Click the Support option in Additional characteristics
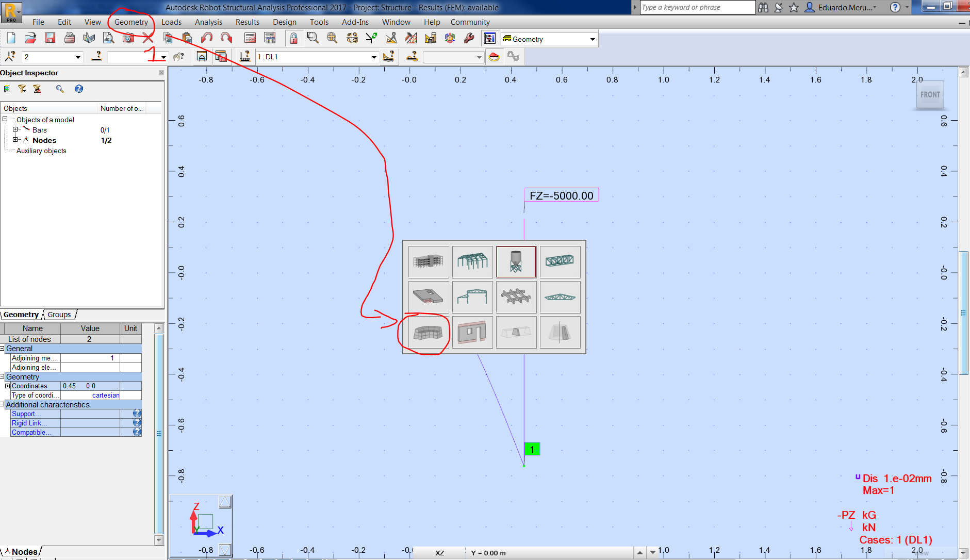The image size is (970, 560). coord(27,414)
